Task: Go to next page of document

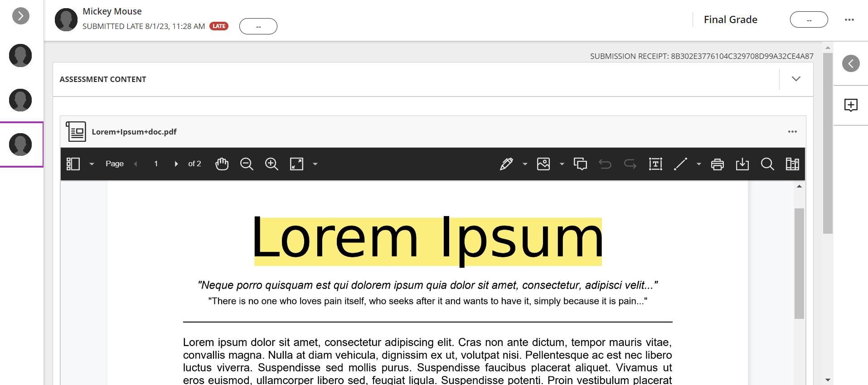Action: (x=176, y=164)
